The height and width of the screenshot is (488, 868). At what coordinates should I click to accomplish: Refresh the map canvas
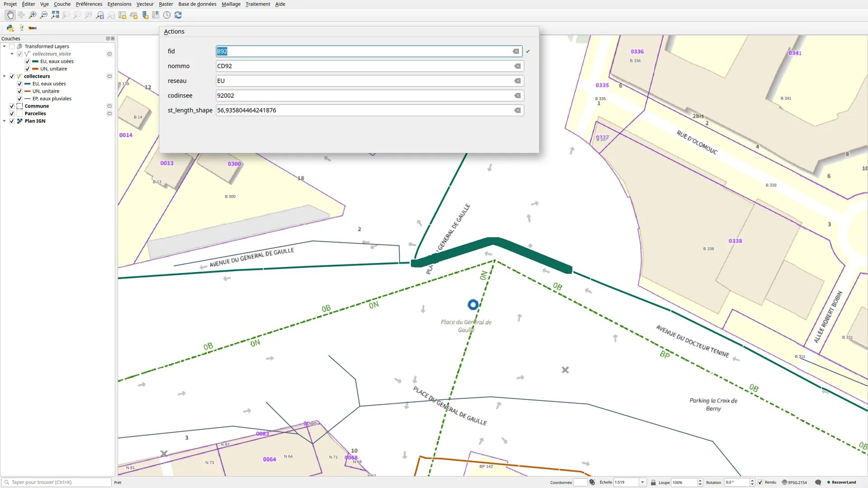pos(178,15)
